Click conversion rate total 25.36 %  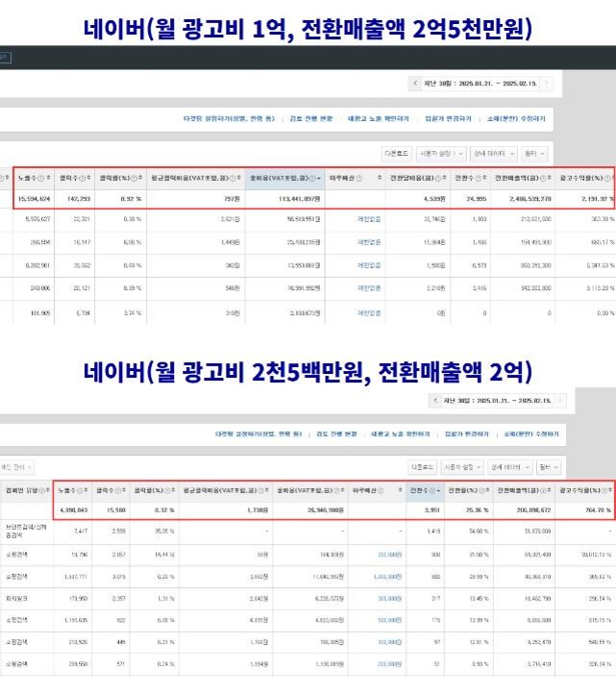pos(478,510)
